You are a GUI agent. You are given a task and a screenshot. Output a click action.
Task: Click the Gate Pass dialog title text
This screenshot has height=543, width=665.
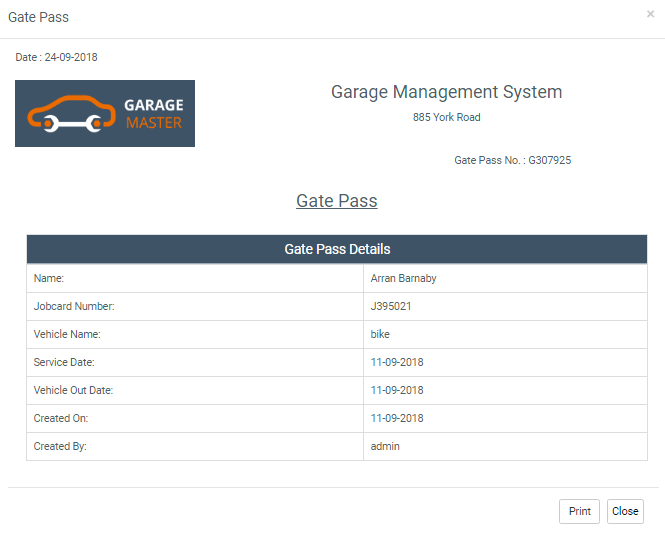(x=38, y=17)
